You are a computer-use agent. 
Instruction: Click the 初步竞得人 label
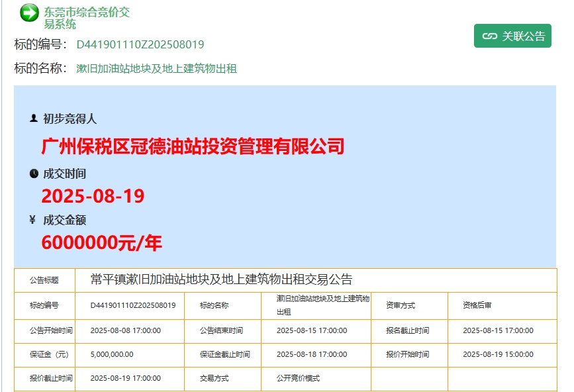70,119
